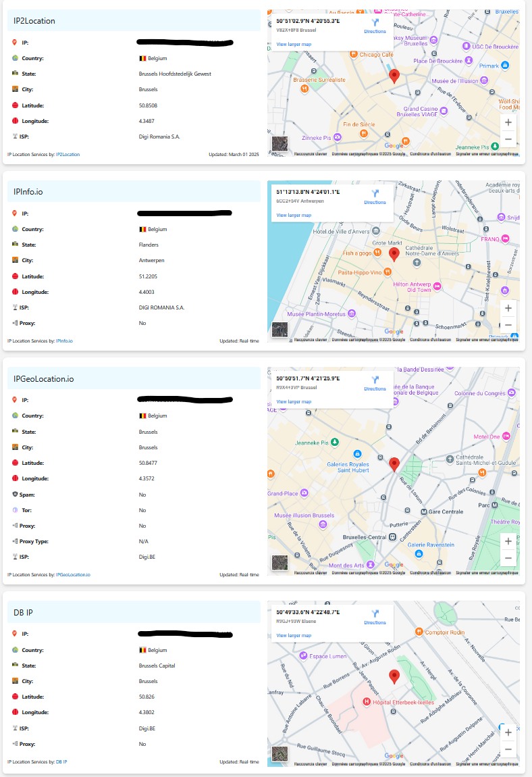Select longitude value 4.3572
Screen dimensions: 532x777
tap(147, 478)
